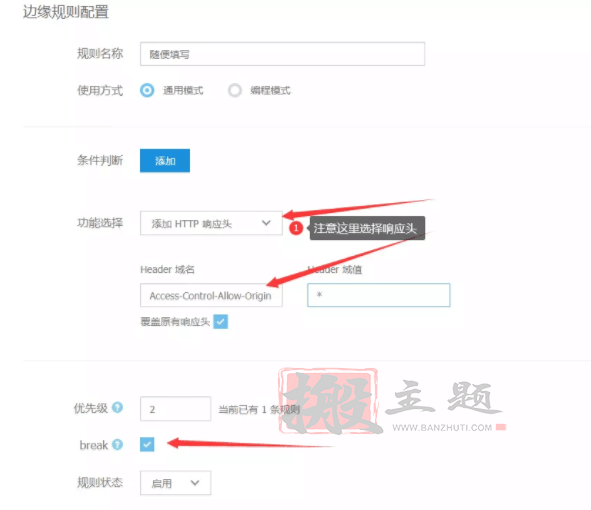Screen dimensions: 591x510
Task: Click the 功能选择 label
Action: (x=100, y=223)
